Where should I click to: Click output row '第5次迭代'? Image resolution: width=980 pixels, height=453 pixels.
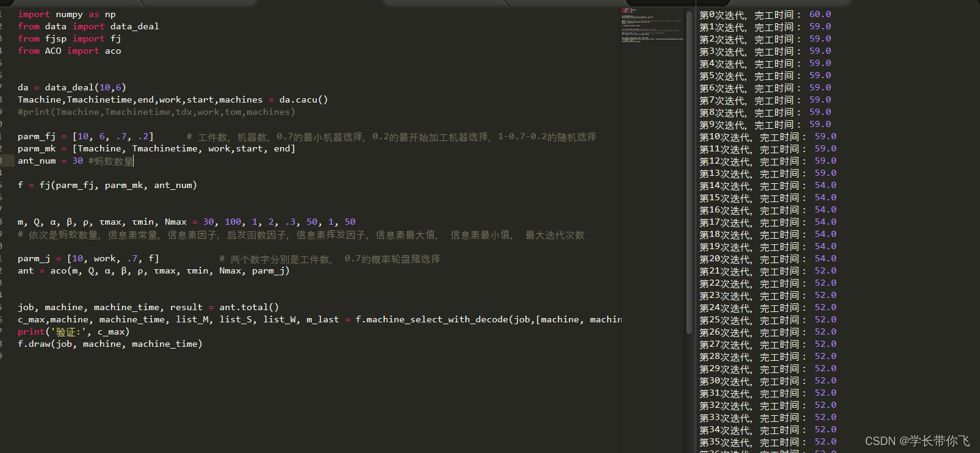765,75
